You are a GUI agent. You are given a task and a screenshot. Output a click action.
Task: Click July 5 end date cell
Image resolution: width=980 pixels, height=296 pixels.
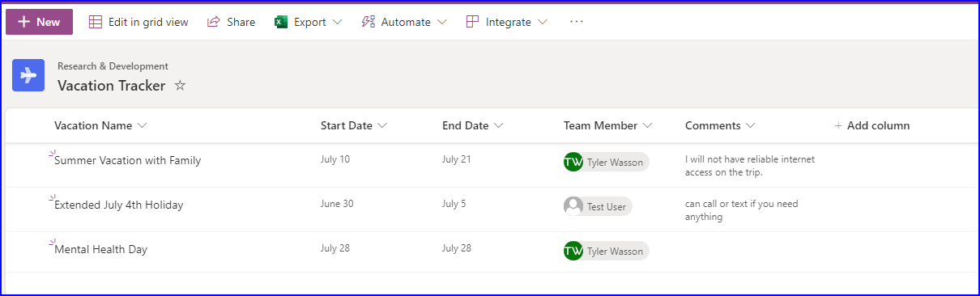tap(454, 204)
